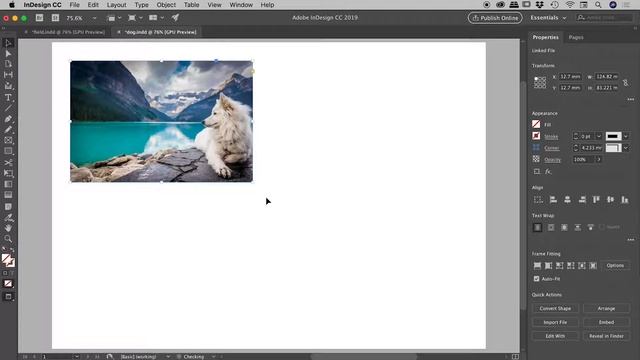This screenshot has width=640, height=360.
Task: Select Jump to next column wrap option
Action: (x=591, y=227)
